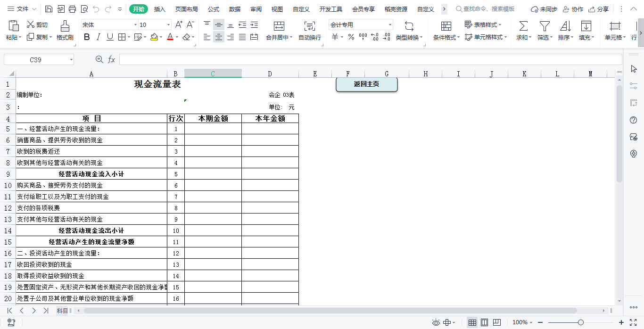
Task: Open the Filter (筛选) funnel icon
Action: (x=545, y=26)
